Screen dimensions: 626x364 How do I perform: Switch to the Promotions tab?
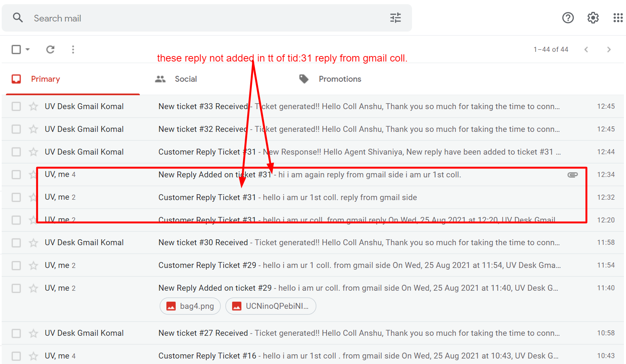[x=330, y=79]
